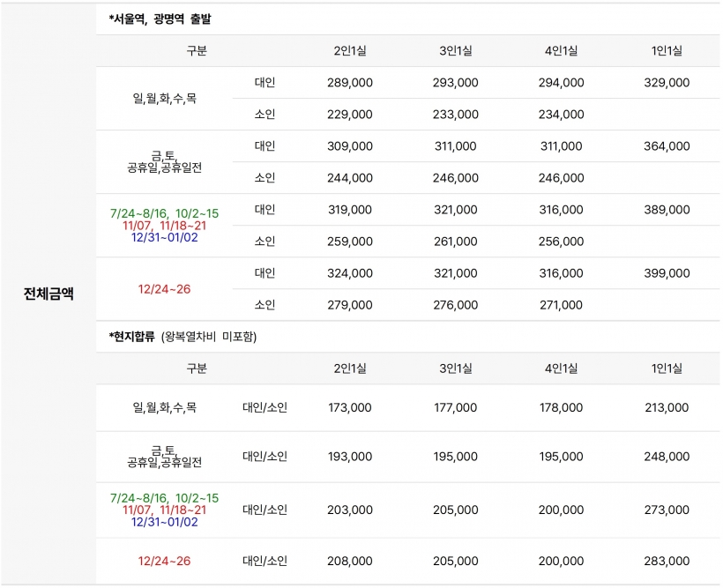The image size is (723, 588).
Task: Click the 3인1실 column header in the upper table
Action: 456,51
